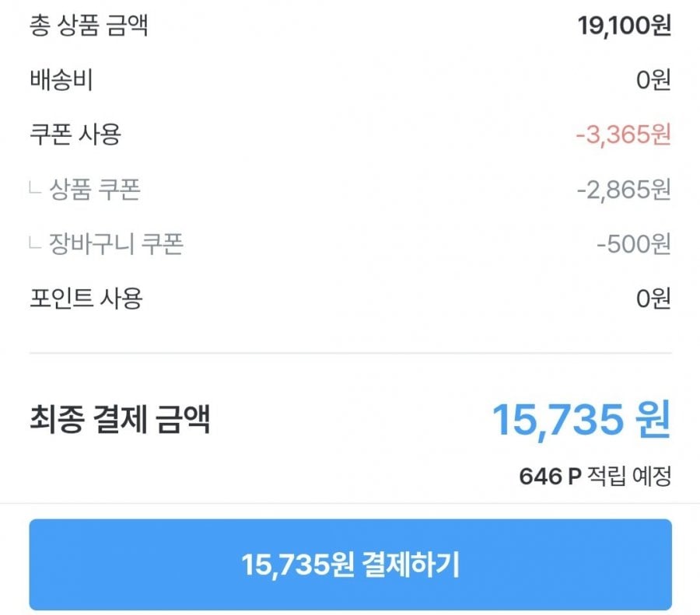Screen dimensions: 700x615
Task: Select the 0원 point usage value
Action: pos(653,298)
